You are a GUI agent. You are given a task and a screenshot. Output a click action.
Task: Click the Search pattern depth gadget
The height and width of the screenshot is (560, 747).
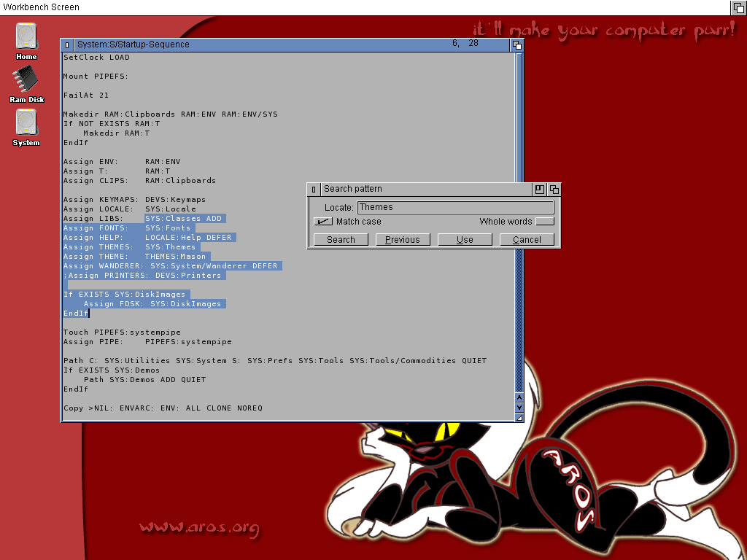[554, 190]
